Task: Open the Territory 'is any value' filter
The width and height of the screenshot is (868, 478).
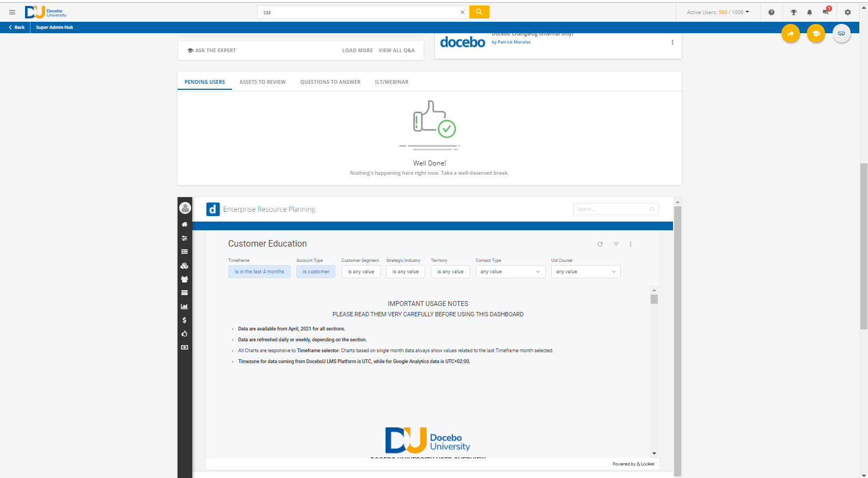Action: (x=450, y=272)
